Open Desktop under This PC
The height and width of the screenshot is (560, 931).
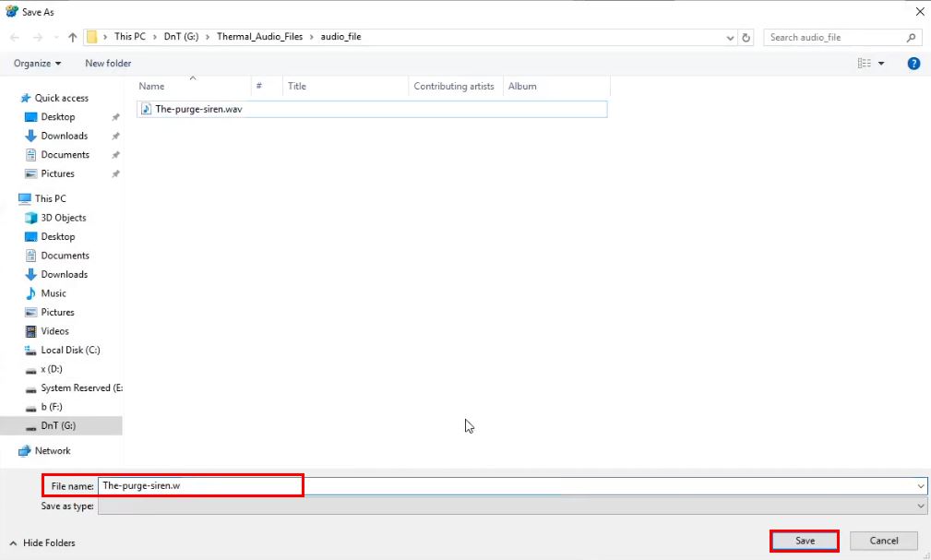coord(57,237)
